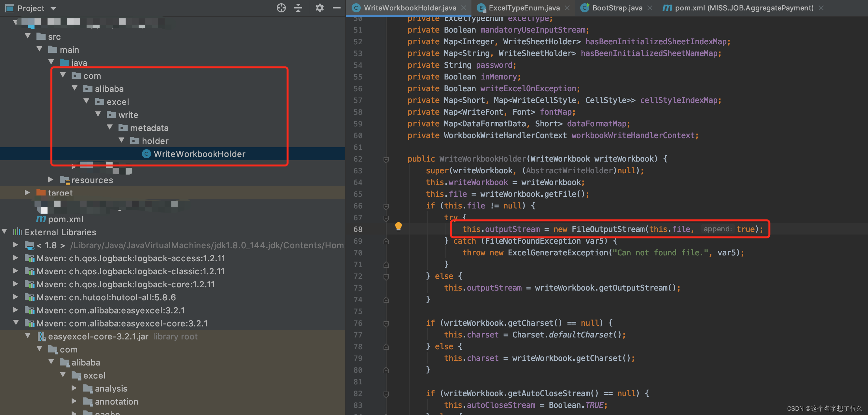
Task: Open the Project view dropdown
Action: (53, 8)
